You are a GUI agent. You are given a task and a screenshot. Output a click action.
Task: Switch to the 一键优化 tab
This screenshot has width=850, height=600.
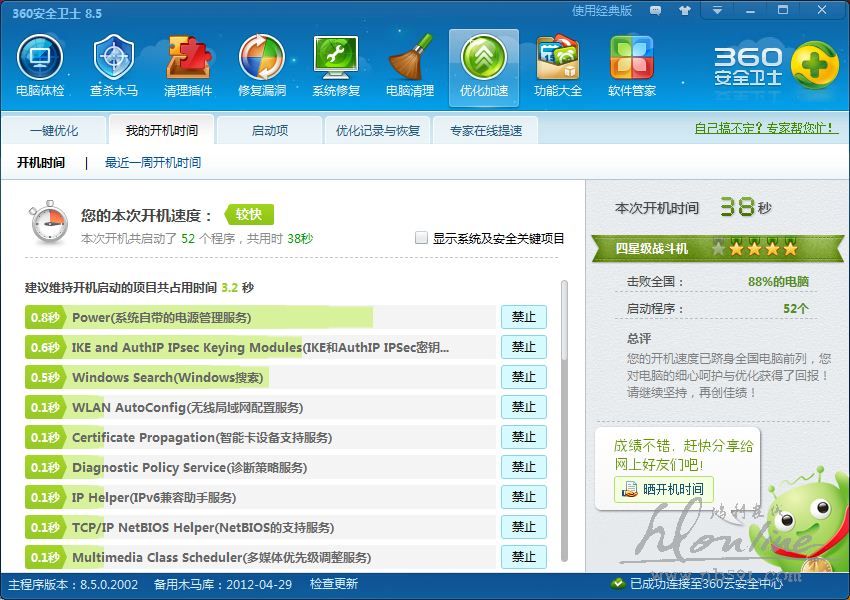(x=53, y=131)
